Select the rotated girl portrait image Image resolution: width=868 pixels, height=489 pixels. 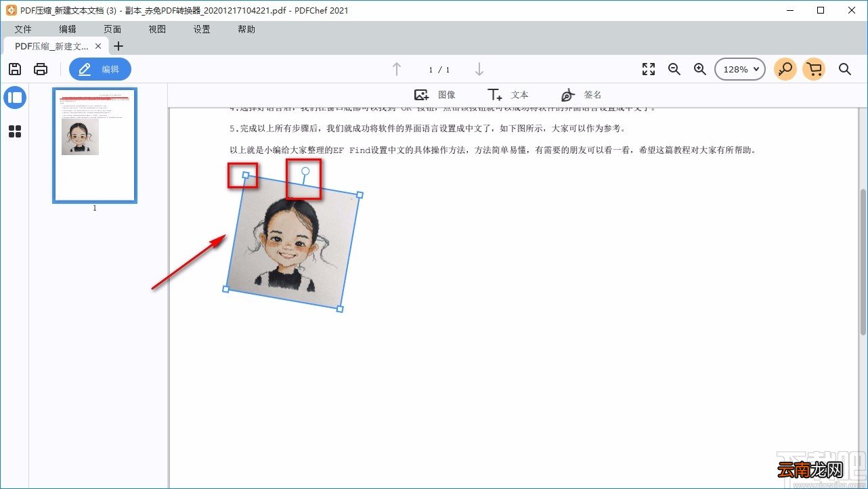(292, 242)
